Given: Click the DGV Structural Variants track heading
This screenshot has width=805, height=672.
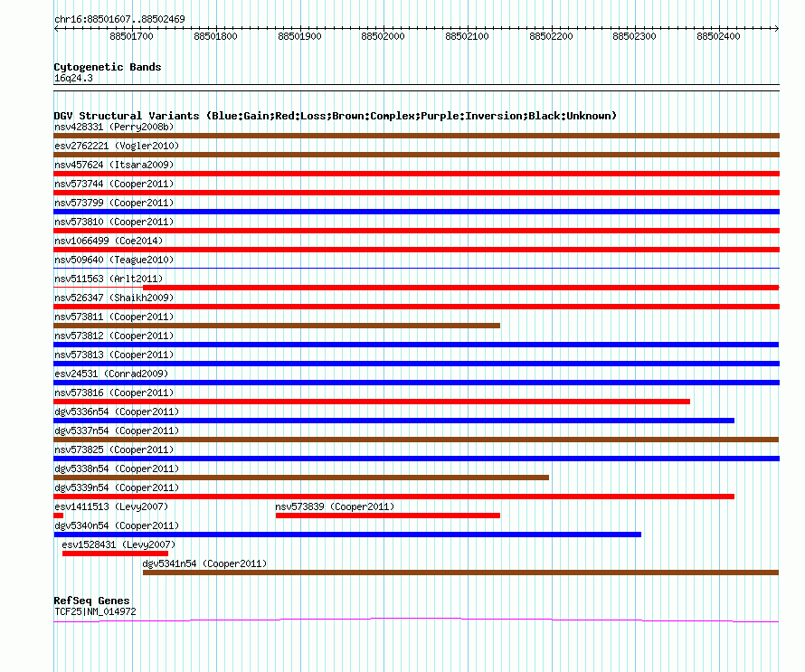Looking at the screenshot, I should (x=336, y=116).
